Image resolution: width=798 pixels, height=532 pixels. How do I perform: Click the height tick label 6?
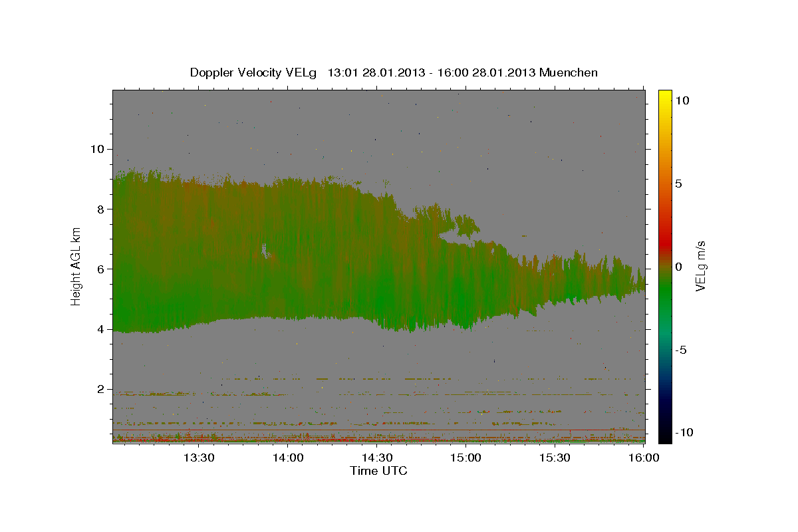point(101,269)
